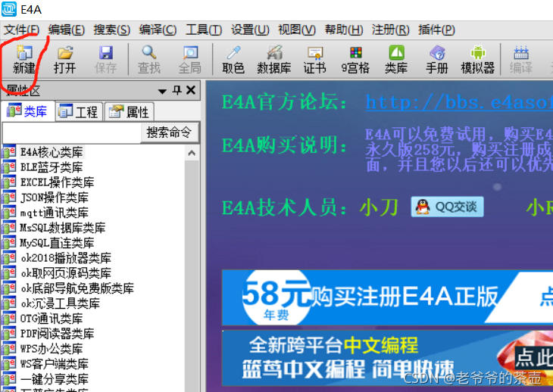This screenshot has width=553, height=392.
Task: Select the 取色 color picker tool
Action: tap(233, 60)
